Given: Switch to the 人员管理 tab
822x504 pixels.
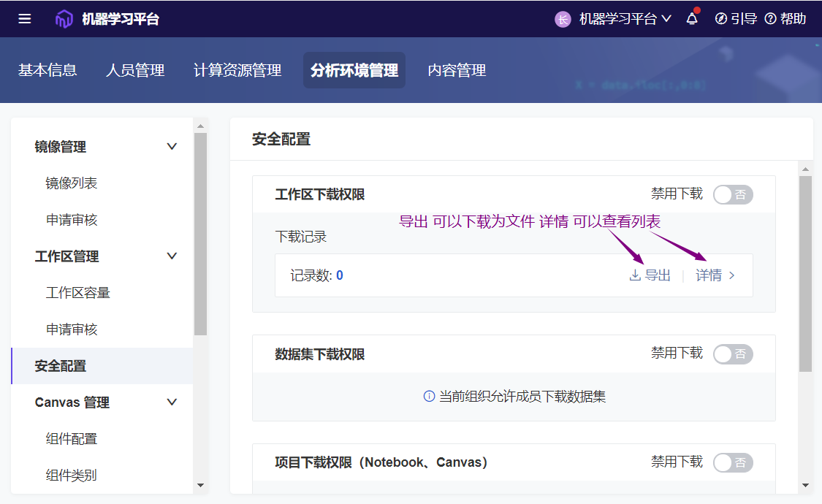Looking at the screenshot, I should pyautogui.click(x=135, y=70).
